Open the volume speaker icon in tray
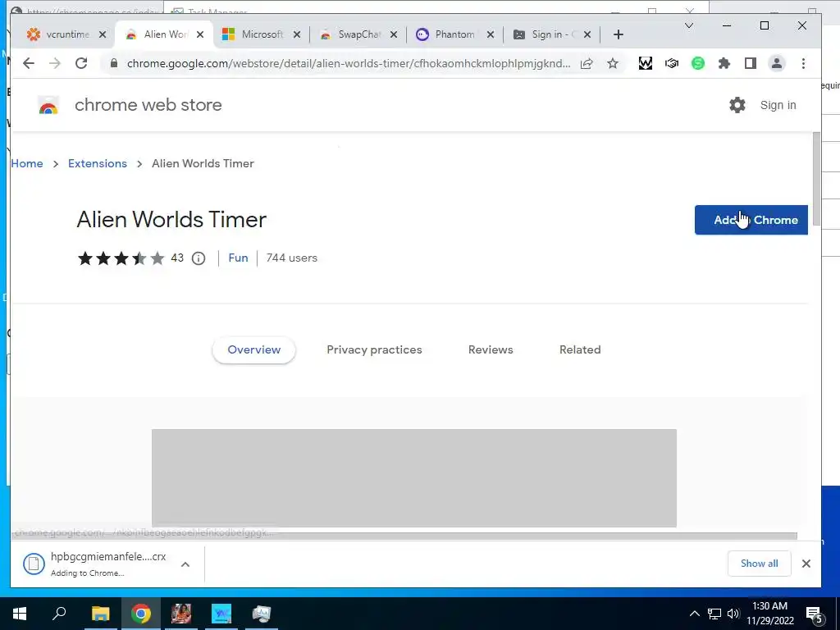The image size is (840, 630). (733, 614)
